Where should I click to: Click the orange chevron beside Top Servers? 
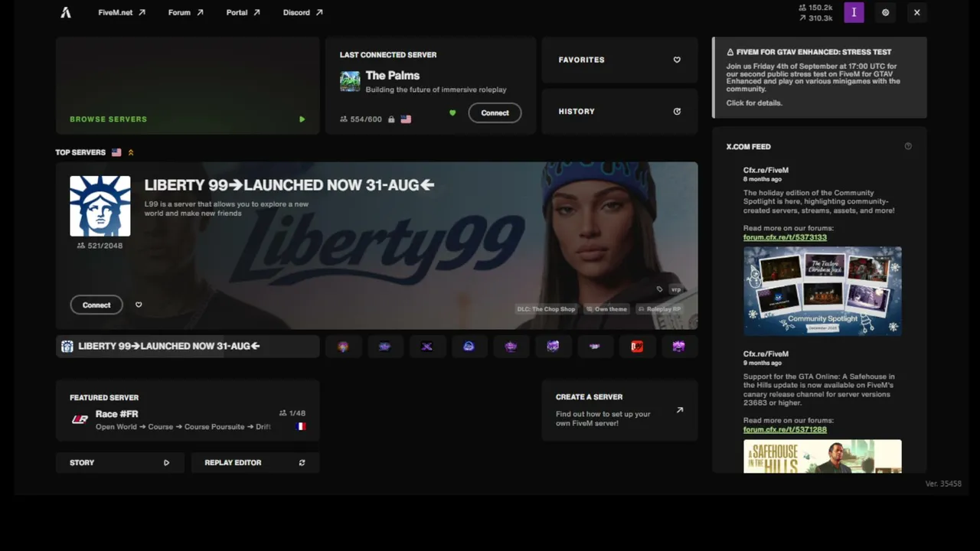point(131,152)
